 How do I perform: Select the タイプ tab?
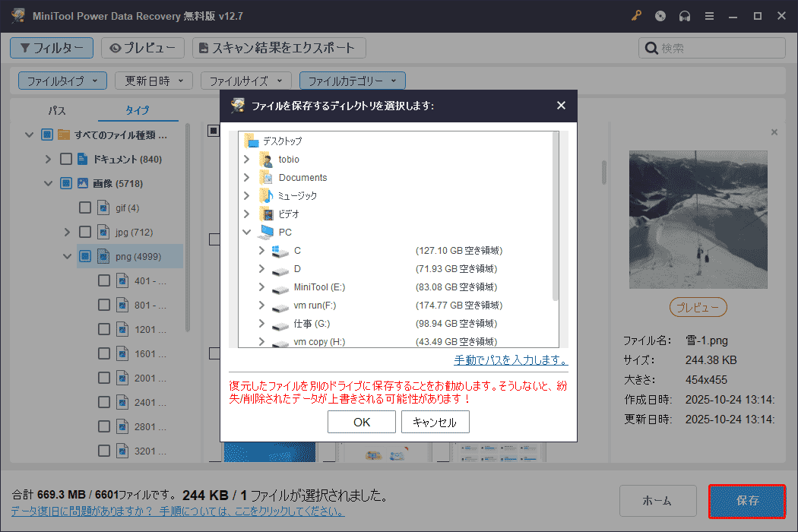click(x=138, y=110)
